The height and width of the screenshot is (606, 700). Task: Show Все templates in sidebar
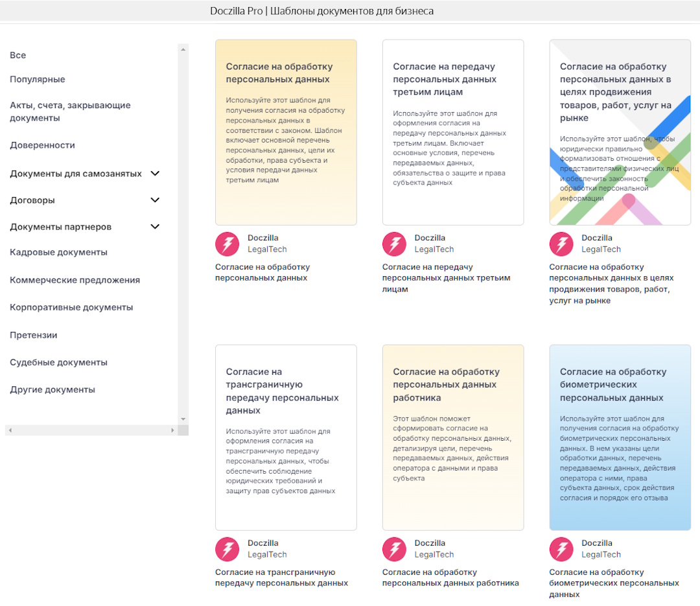[x=18, y=56]
